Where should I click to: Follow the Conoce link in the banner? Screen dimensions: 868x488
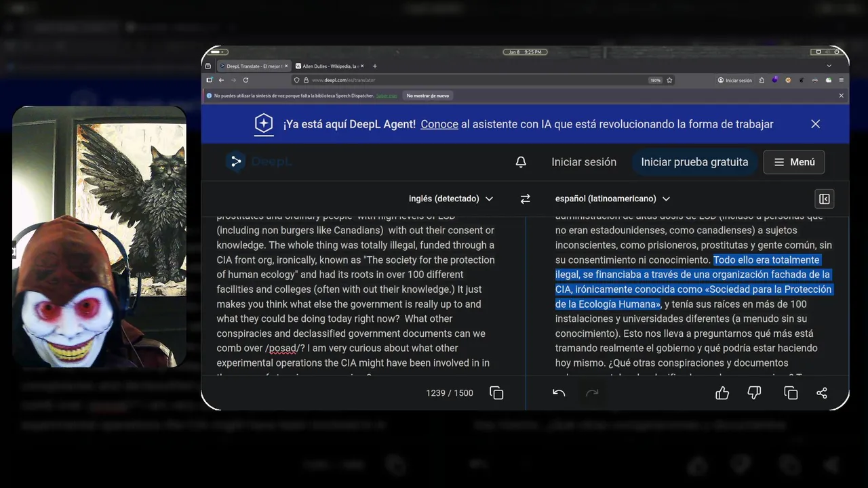[x=439, y=124]
